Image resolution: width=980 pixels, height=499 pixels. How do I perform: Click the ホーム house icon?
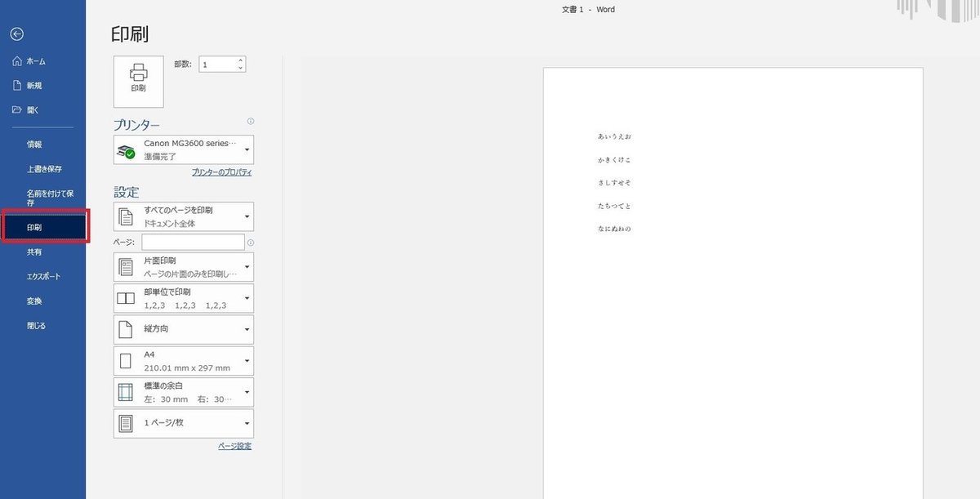point(16,61)
